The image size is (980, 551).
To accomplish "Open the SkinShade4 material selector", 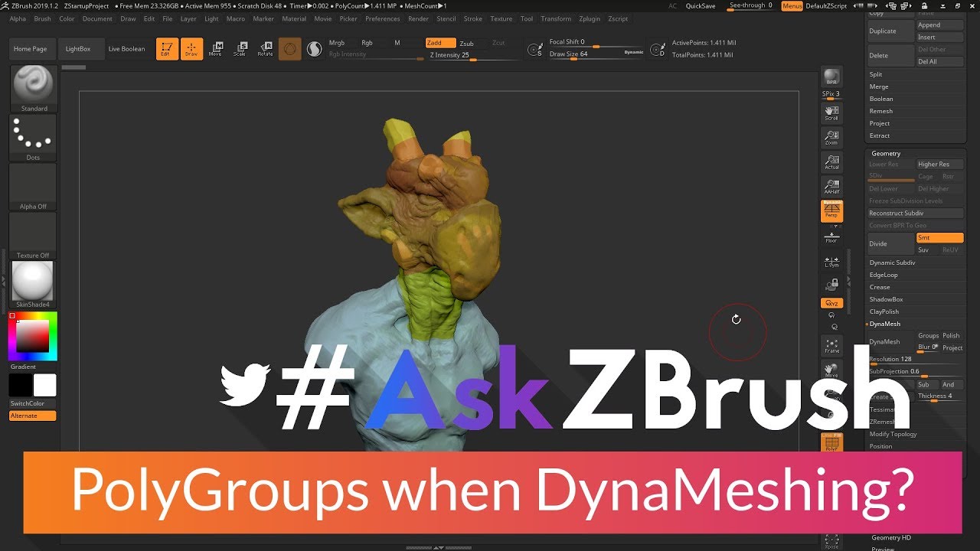I will [33, 285].
